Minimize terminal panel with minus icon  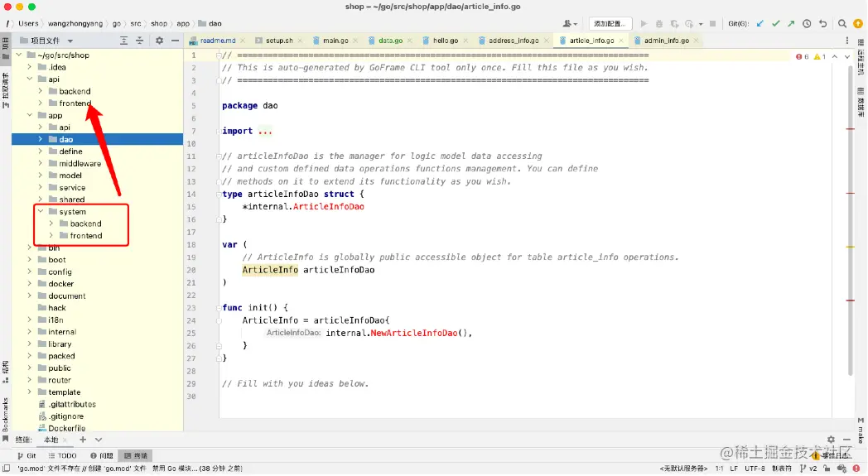click(846, 440)
